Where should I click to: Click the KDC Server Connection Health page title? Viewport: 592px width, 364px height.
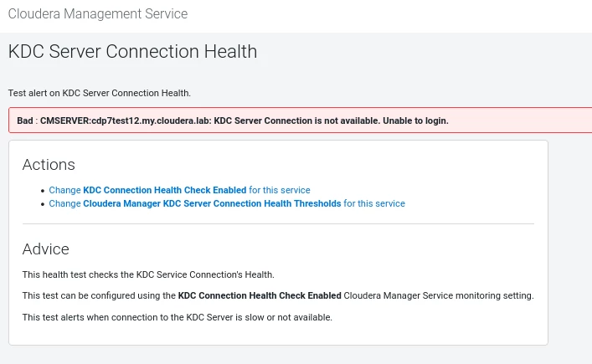(132, 51)
